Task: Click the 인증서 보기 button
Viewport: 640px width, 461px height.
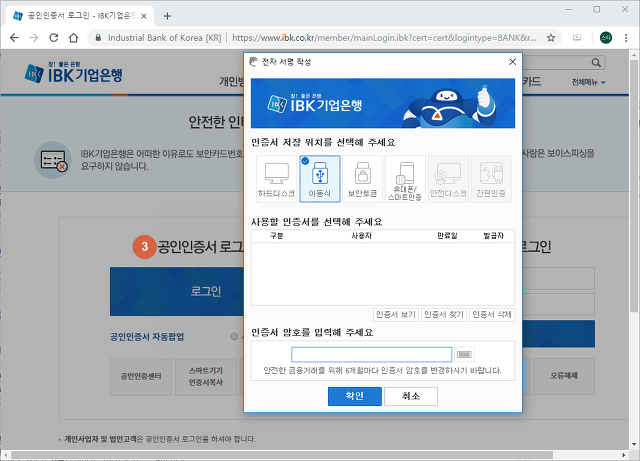Action: pos(396,314)
